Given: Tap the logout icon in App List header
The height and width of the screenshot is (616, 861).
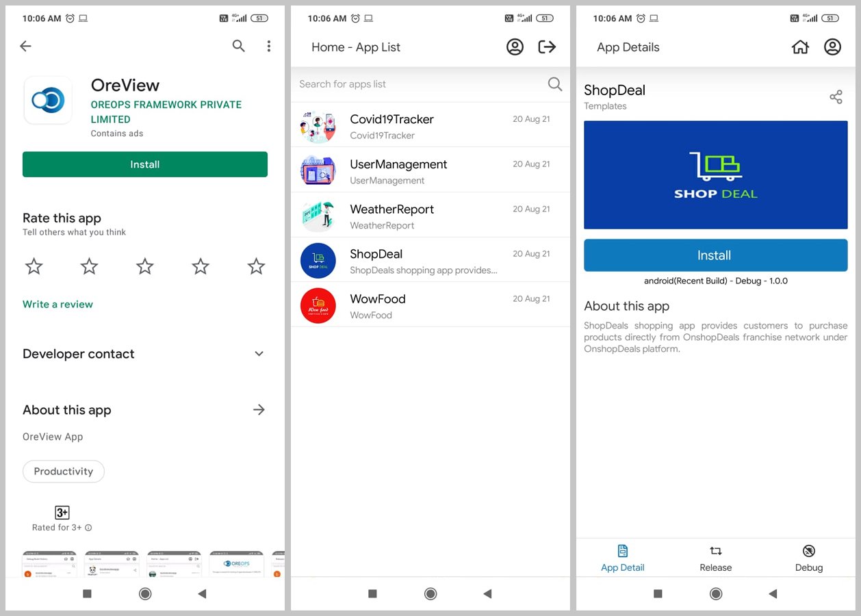Looking at the screenshot, I should (547, 47).
